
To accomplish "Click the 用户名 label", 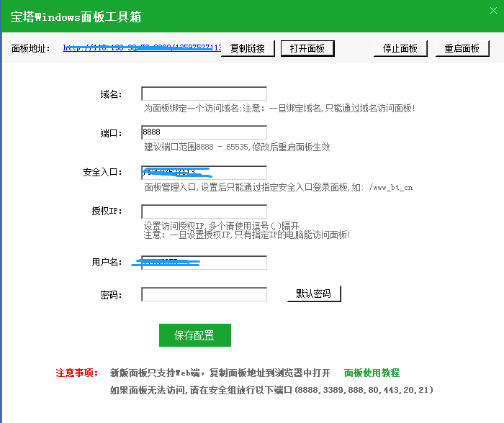I will 107,263.
